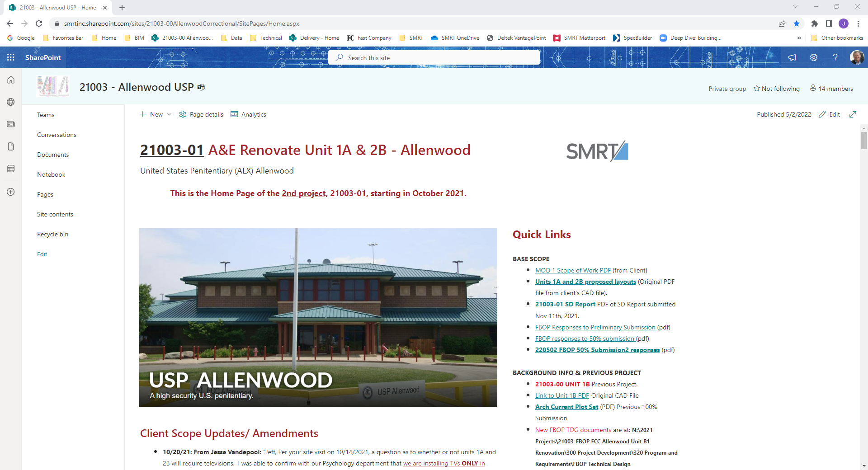868x470 pixels.
Task: Open the MOD 1 Scope of Work PDF
Action: click(572, 270)
